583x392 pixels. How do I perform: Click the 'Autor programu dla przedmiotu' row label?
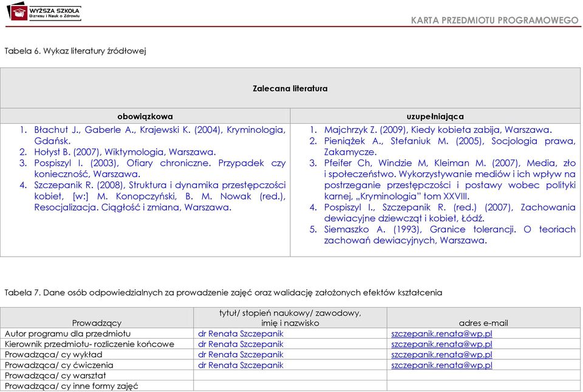[67, 334]
